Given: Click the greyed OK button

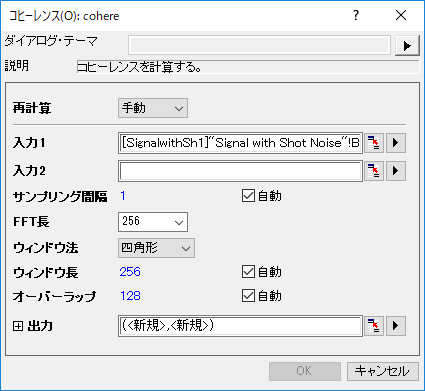Looking at the screenshot, I should 305,371.
